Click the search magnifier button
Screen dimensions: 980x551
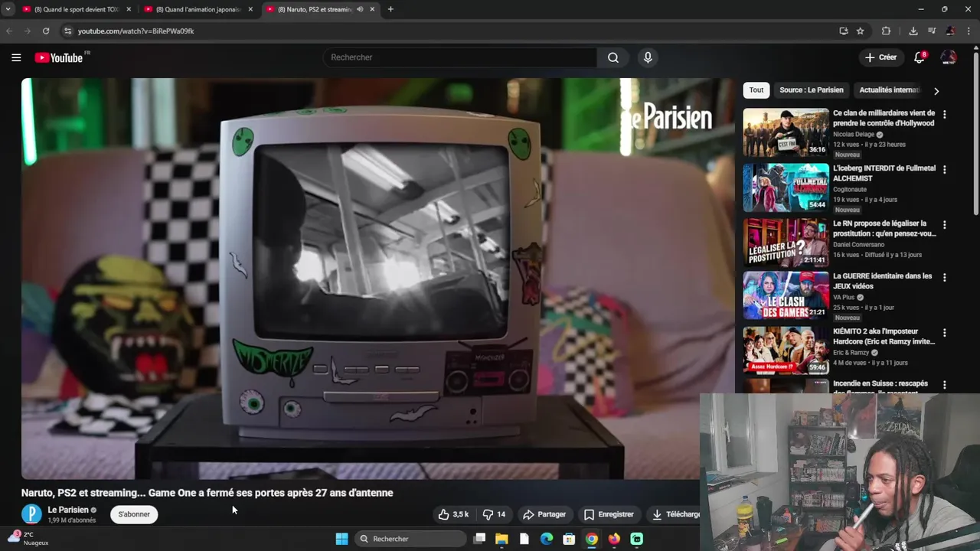coord(613,57)
